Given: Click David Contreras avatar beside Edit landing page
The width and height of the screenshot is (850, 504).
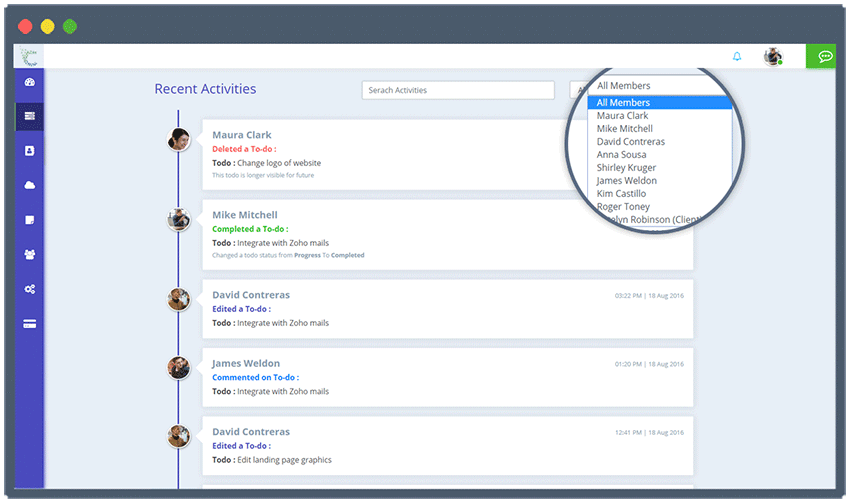Looking at the screenshot, I should tap(178, 436).
